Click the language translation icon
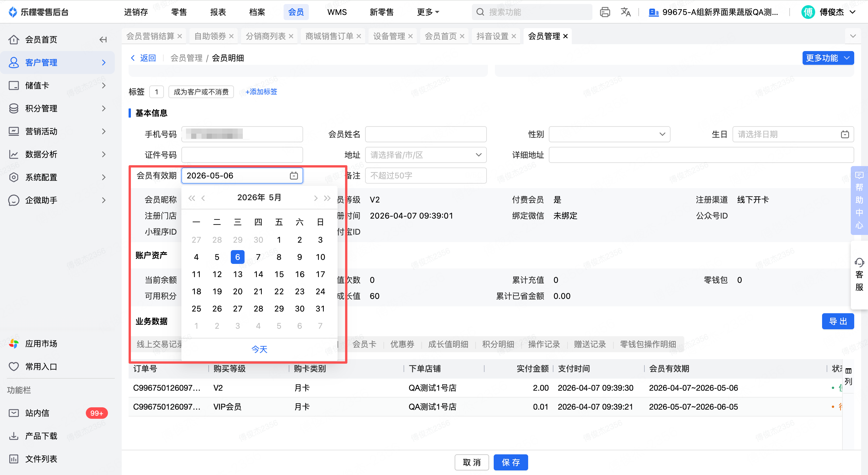The width and height of the screenshot is (868, 475). 625,12
